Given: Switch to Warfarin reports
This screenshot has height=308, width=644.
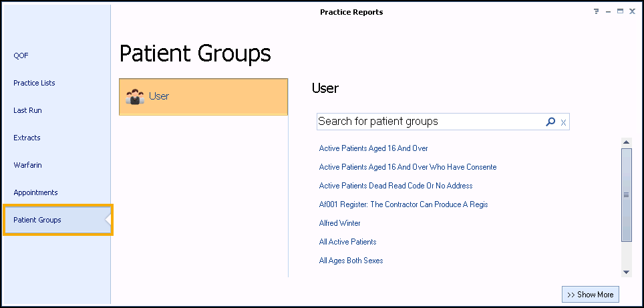Looking at the screenshot, I should point(27,165).
